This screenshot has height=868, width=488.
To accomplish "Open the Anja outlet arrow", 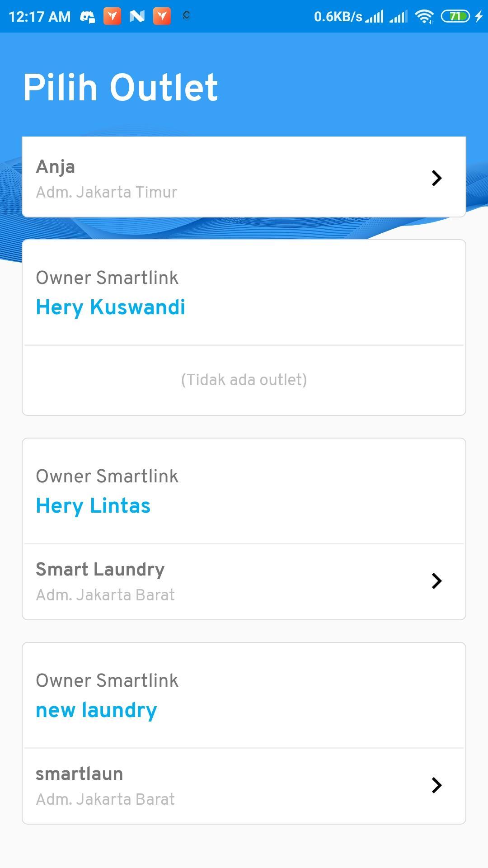I will tap(436, 178).
